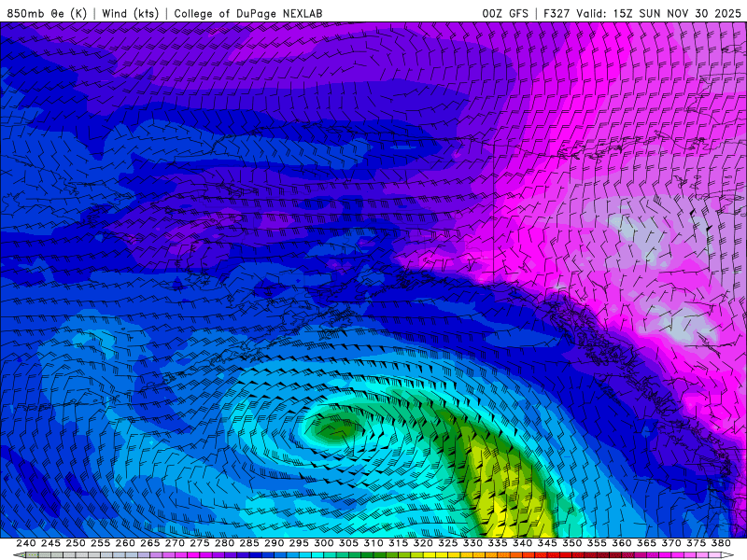This screenshot has width=747, height=560.
Task: Click the 375 color scale label
Action: click(x=697, y=543)
